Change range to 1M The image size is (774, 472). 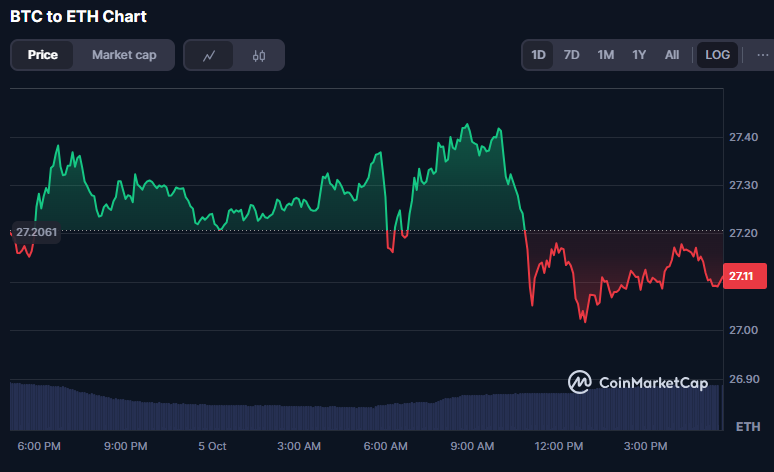pyautogui.click(x=605, y=55)
